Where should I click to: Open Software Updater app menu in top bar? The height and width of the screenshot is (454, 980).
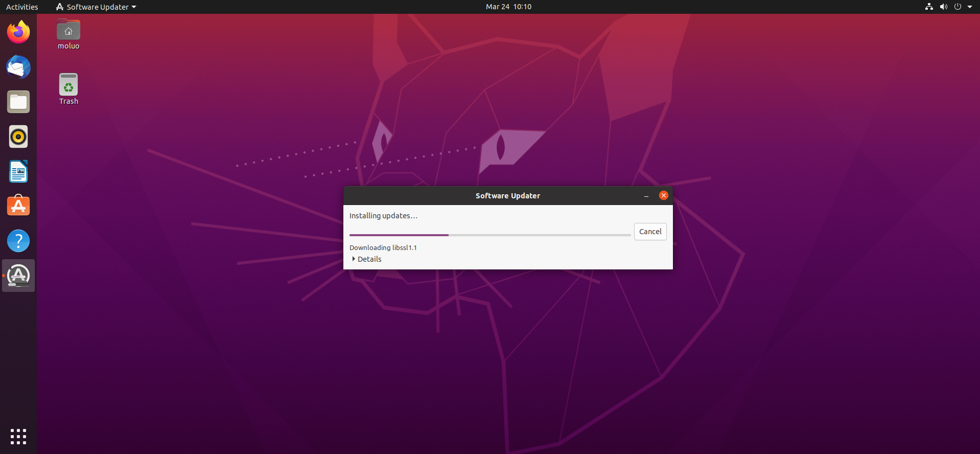click(x=96, y=7)
